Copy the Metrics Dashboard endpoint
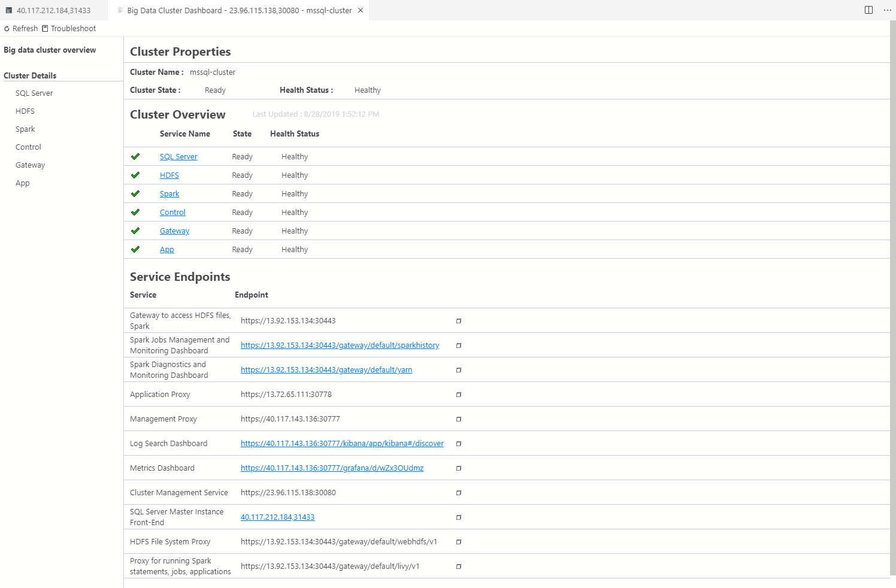 pyautogui.click(x=459, y=468)
